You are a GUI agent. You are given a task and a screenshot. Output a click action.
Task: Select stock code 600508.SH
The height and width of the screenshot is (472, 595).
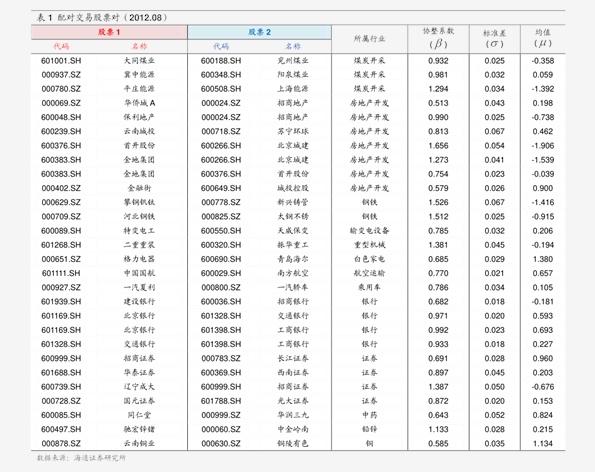[221, 89]
